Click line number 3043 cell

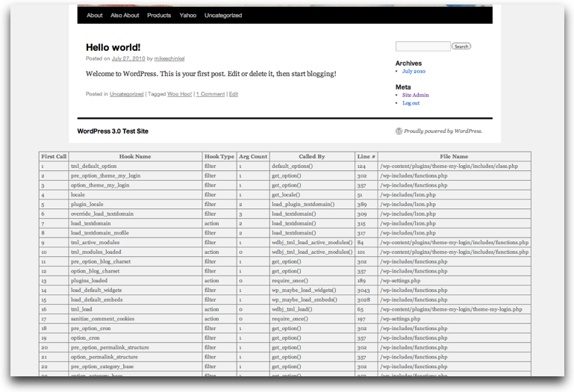tap(366, 290)
